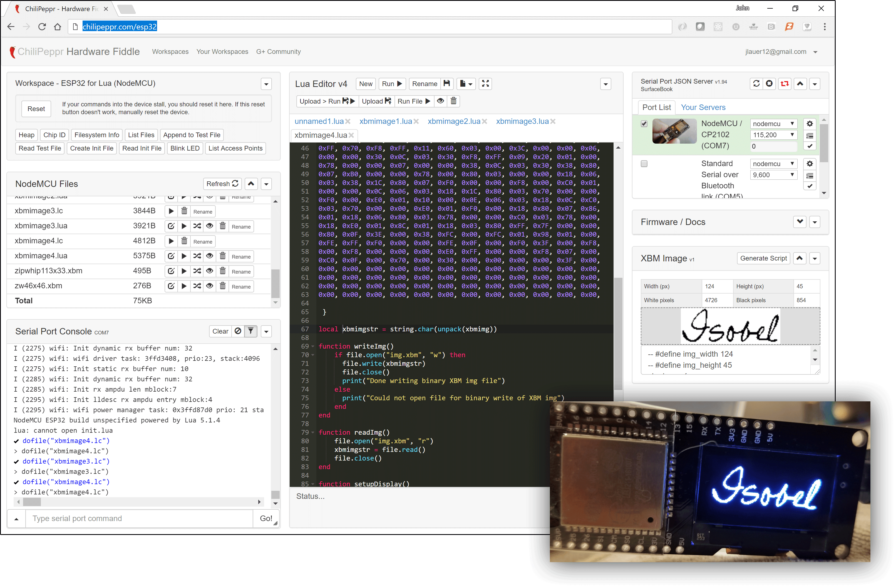
Task: Click the Blink LED button
Action: pos(185,148)
